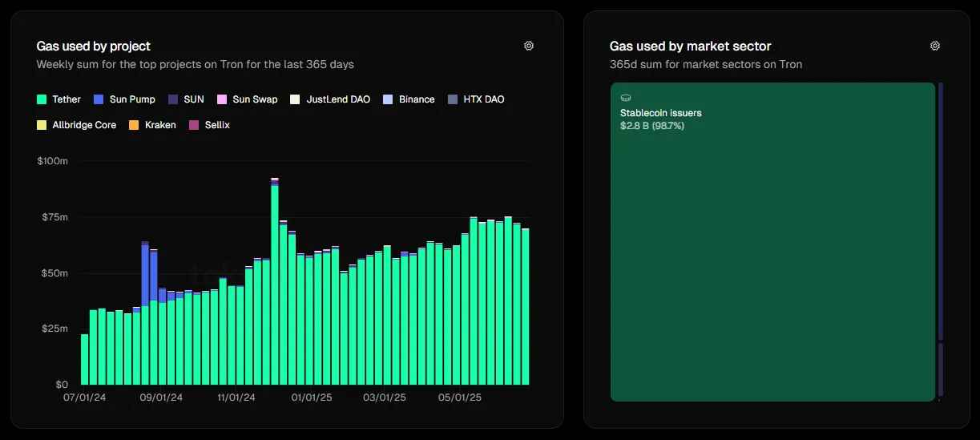Click the Allbridge Core yellow swatch
980x440 pixels.
(42, 125)
